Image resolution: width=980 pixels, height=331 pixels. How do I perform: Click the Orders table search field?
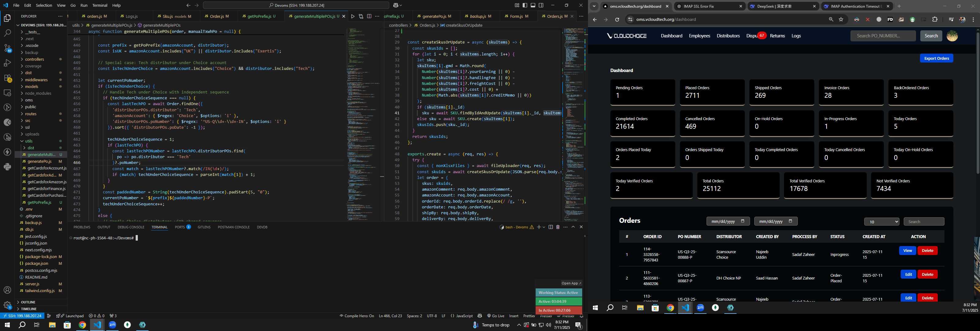[x=924, y=222]
